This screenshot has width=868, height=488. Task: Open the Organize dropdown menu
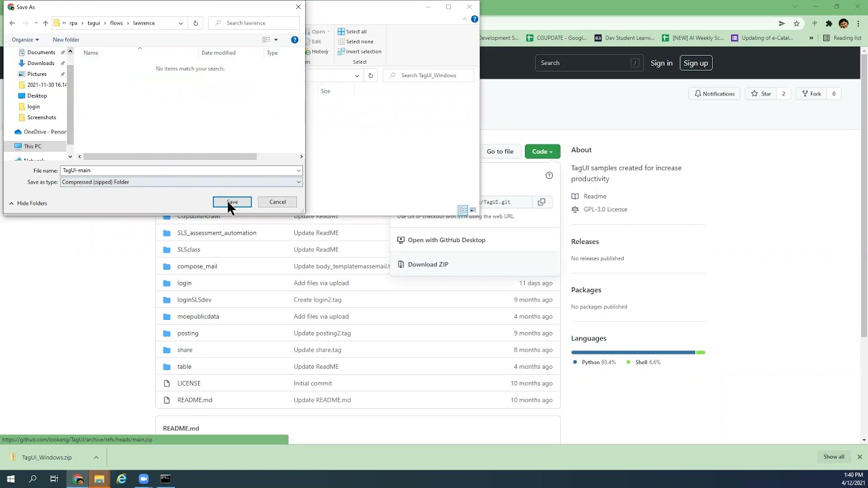coord(25,39)
